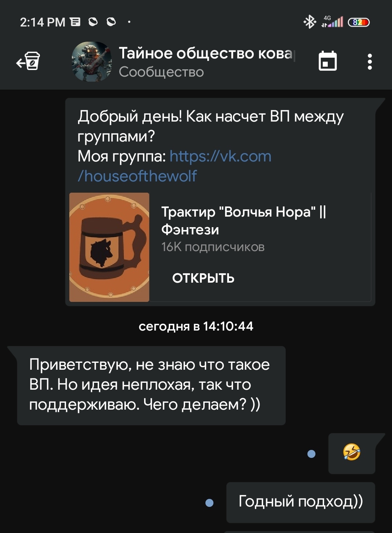Select the Годный подход)) message

point(301,502)
